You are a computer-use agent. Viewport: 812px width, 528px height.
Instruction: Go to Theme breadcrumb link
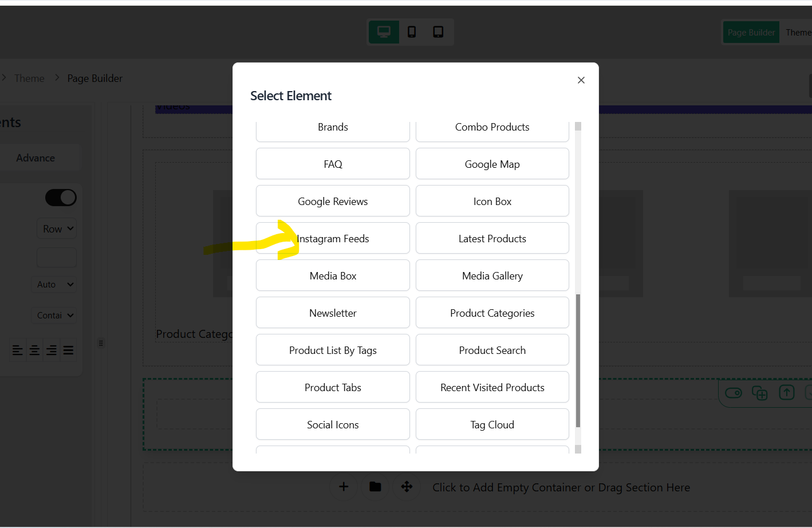(x=29, y=78)
